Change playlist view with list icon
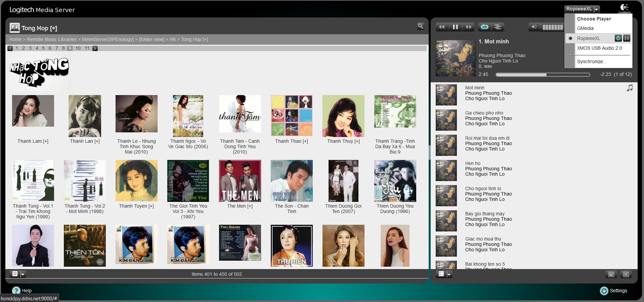Image resolution: width=644 pixels, height=302 pixels. coord(441,274)
